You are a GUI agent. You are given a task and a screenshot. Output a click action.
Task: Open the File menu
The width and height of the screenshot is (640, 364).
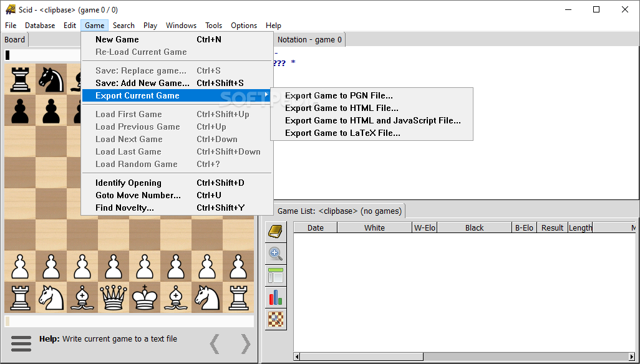pos(11,26)
